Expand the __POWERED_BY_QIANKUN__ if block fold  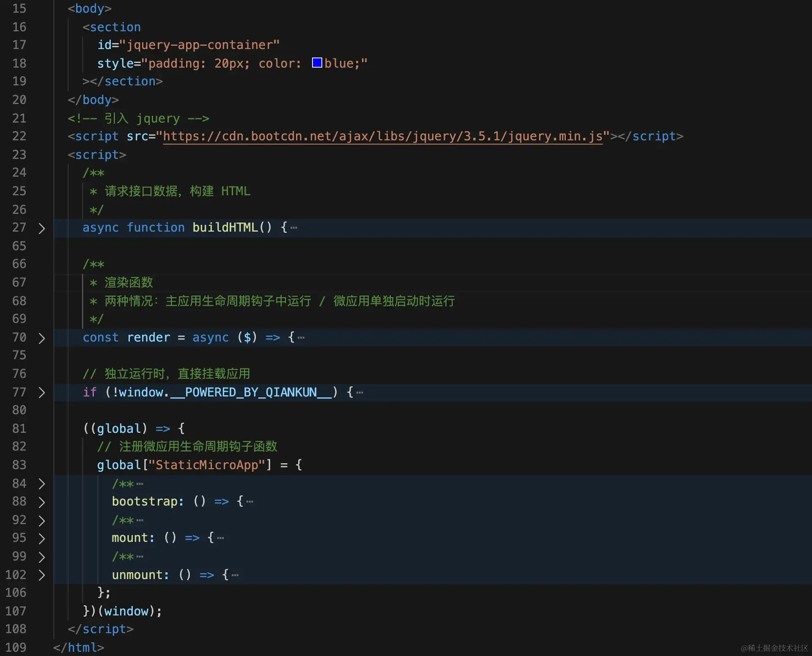(41, 393)
